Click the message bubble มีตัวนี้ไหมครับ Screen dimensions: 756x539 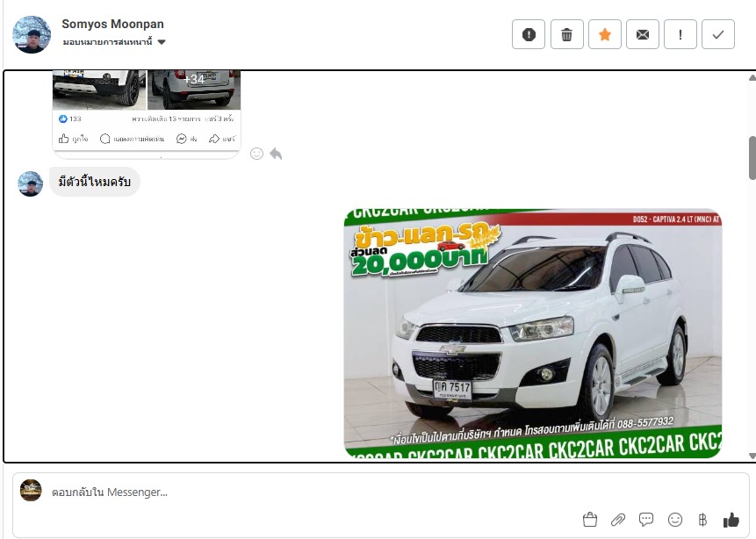(95, 182)
